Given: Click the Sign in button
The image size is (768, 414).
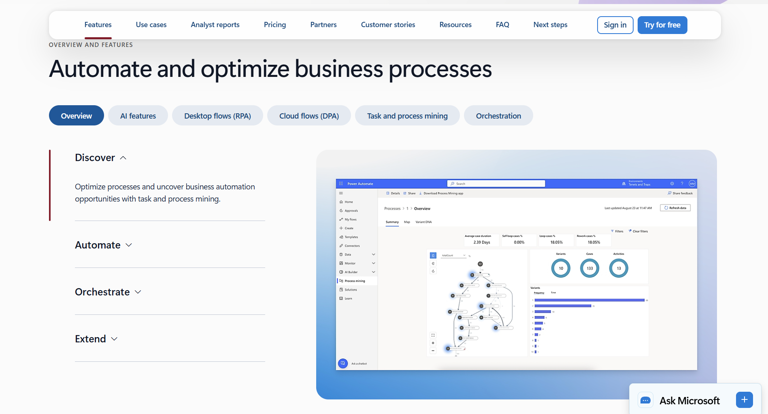Looking at the screenshot, I should (615, 25).
